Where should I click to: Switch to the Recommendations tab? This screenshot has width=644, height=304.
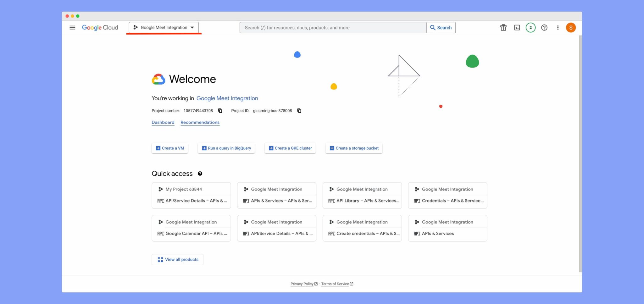point(200,122)
